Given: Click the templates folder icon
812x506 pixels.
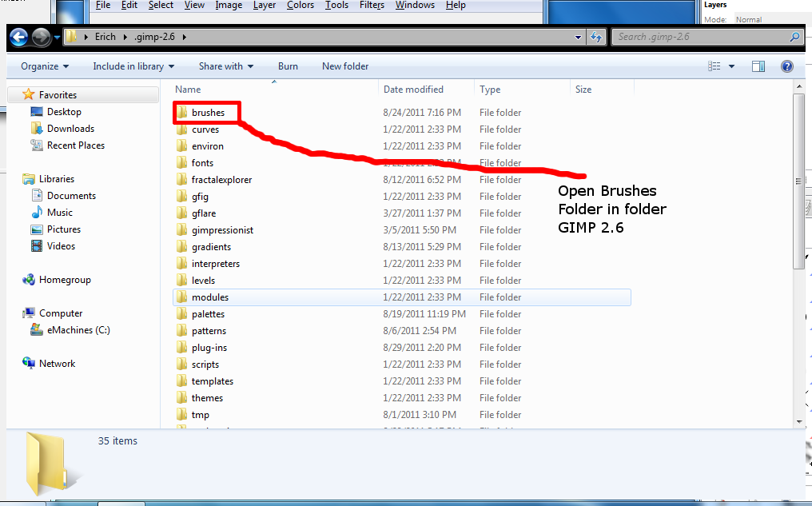Looking at the screenshot, I should pos(181,381).
